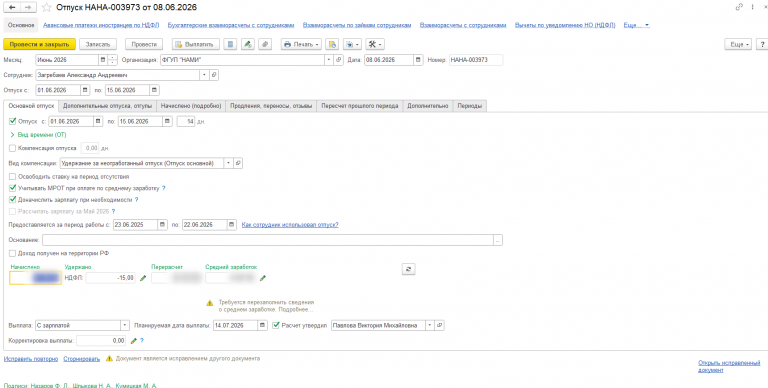Screen dimensions: 768x388
Task: Expand navigation links via Еще...
Action: [636, 24]
